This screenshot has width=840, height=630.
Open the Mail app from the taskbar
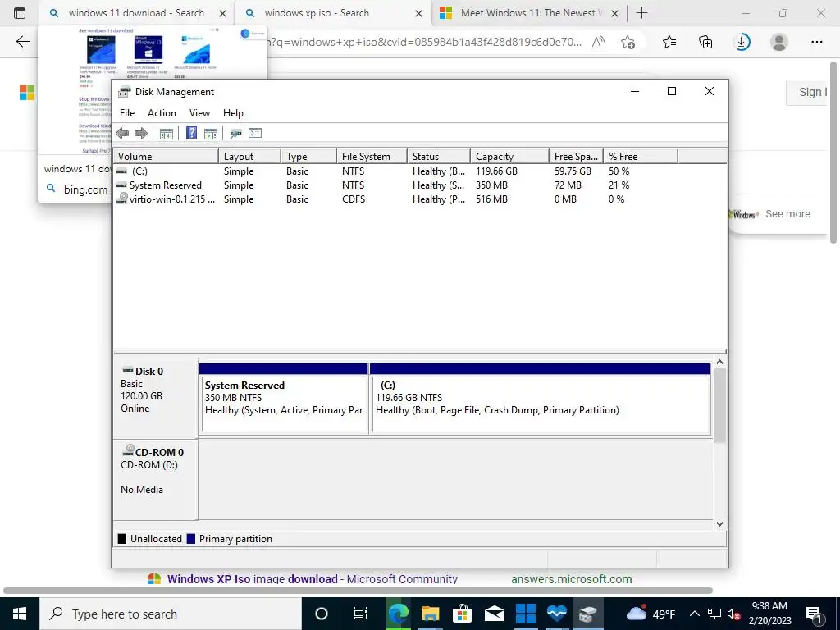(494, 614)
